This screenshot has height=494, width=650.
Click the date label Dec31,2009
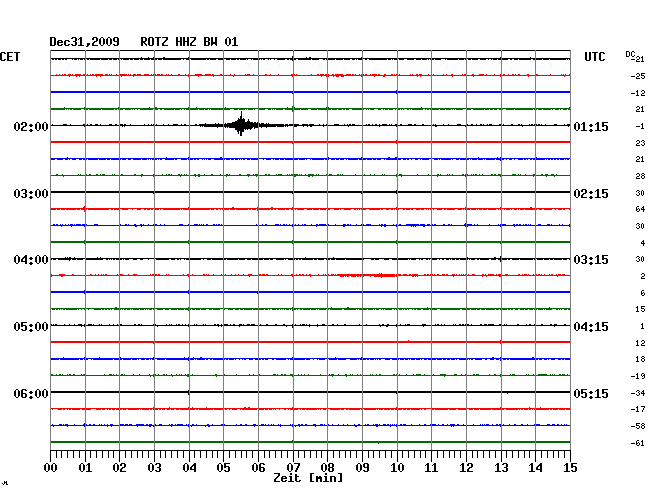(x=84, y=42)
